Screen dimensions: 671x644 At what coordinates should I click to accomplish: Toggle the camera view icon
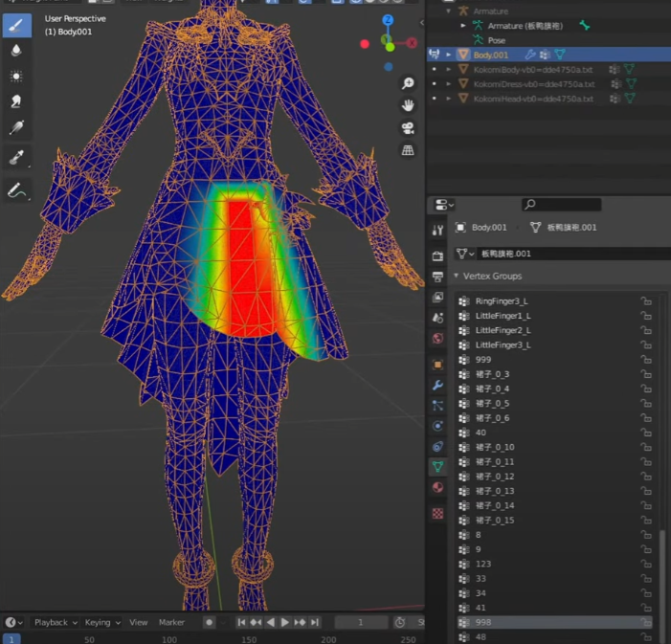click(x=408, y=128)
